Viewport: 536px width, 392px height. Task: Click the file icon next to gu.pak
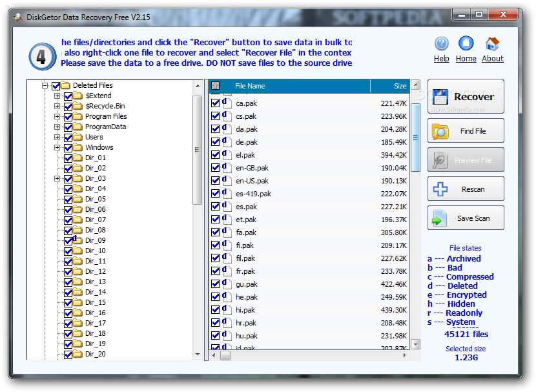(x=227, y=284)
